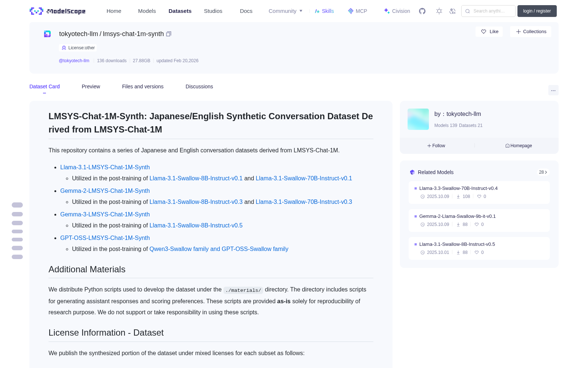Click tokyotech-llm gradient avatar thumbnail
The image size is (588, 368).
418,119
